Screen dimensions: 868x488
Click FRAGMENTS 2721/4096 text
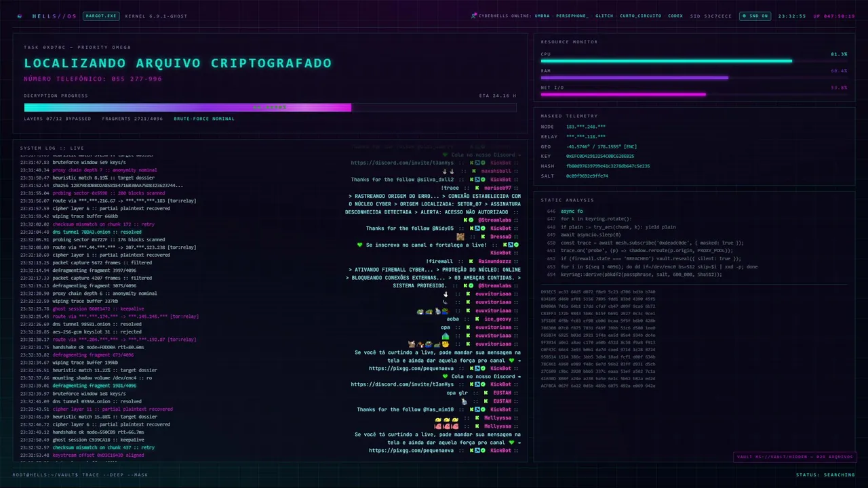pos(133,119)
